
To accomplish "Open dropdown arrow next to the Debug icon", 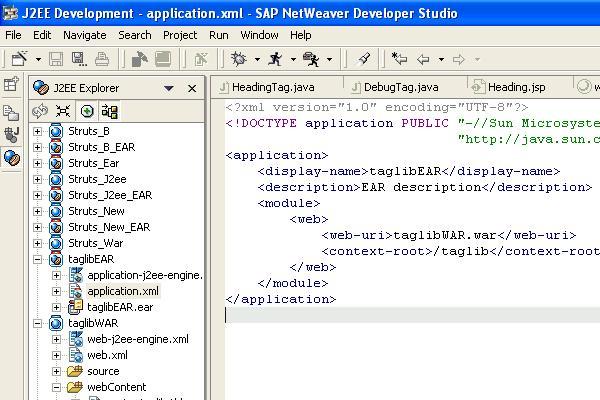I will pyautogui.click(x=257, y=60).
